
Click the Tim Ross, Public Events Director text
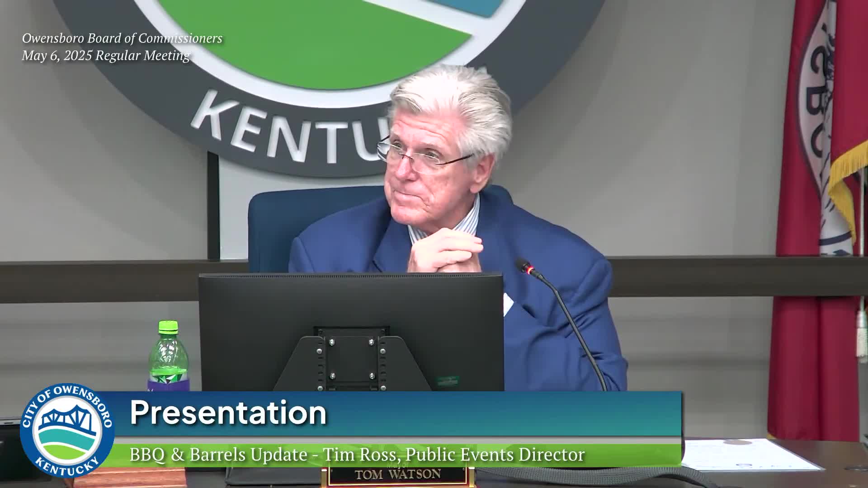pyautogui.click(x=454, y=455)
